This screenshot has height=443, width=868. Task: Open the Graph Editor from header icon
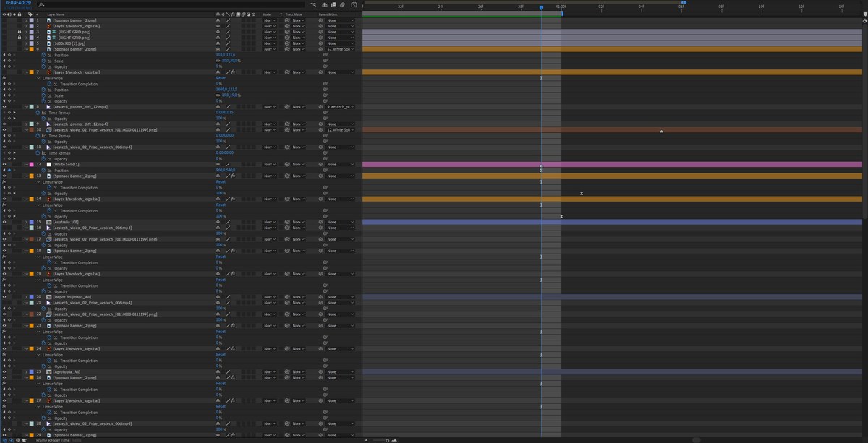coord(354,4)
